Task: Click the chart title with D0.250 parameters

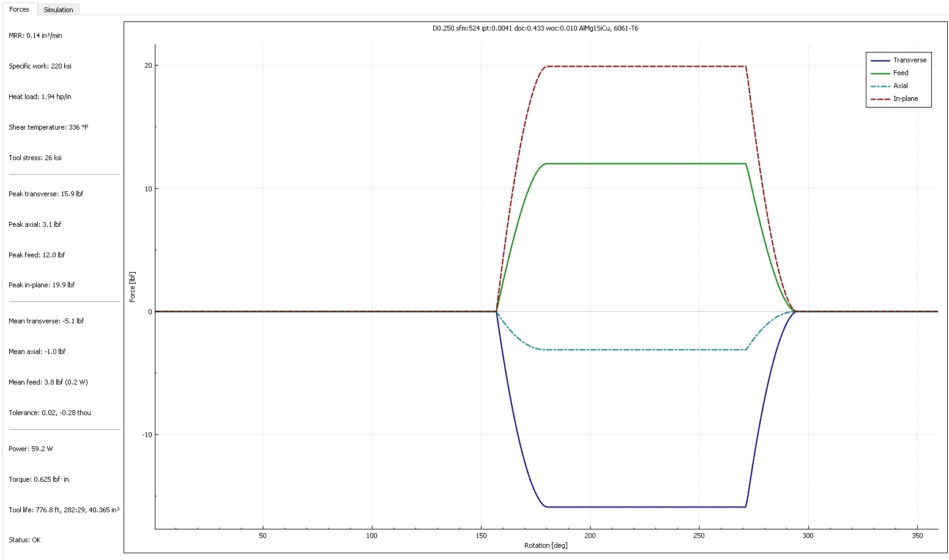Action: [x=535, y=28]
